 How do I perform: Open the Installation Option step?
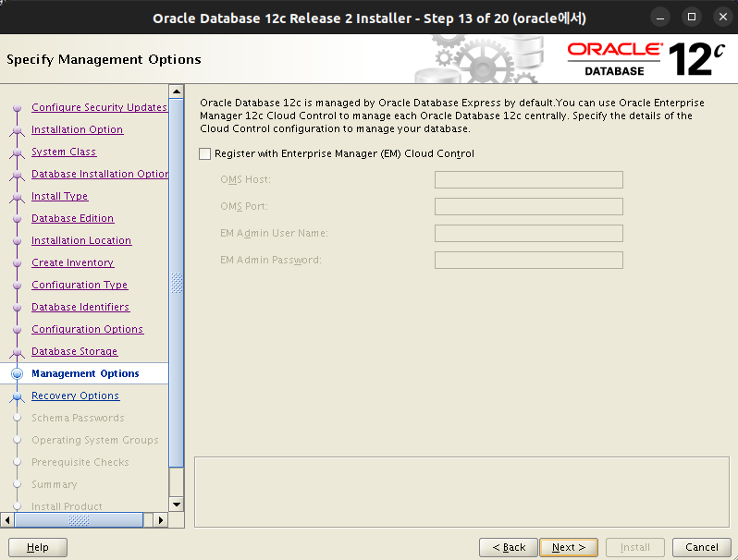[77, 129]
